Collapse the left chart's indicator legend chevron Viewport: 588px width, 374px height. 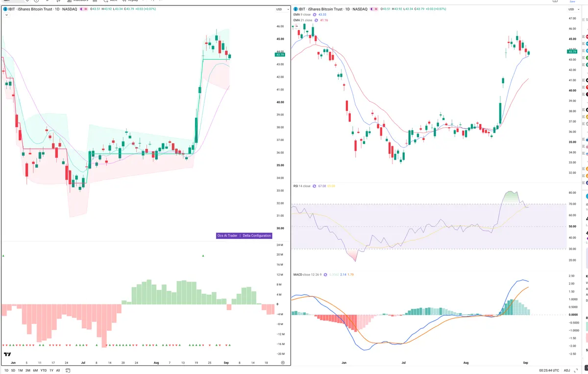[x=6, y=15]
